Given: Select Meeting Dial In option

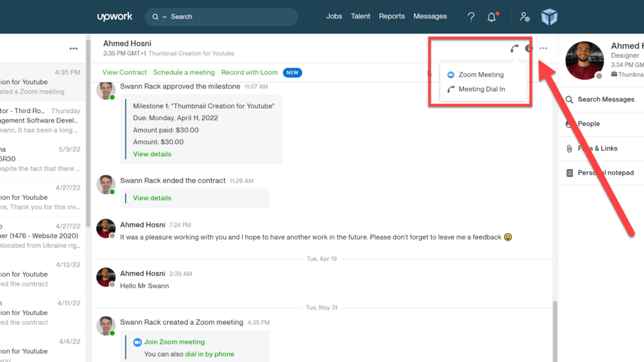Looking at the screenshot, I should 483,89.
